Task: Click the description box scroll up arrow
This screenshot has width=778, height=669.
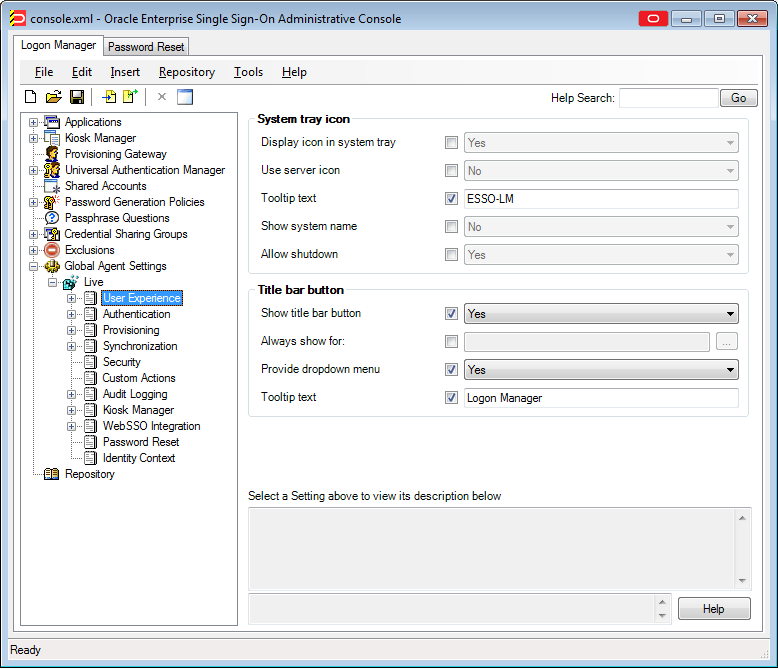Action: point(742,518)
